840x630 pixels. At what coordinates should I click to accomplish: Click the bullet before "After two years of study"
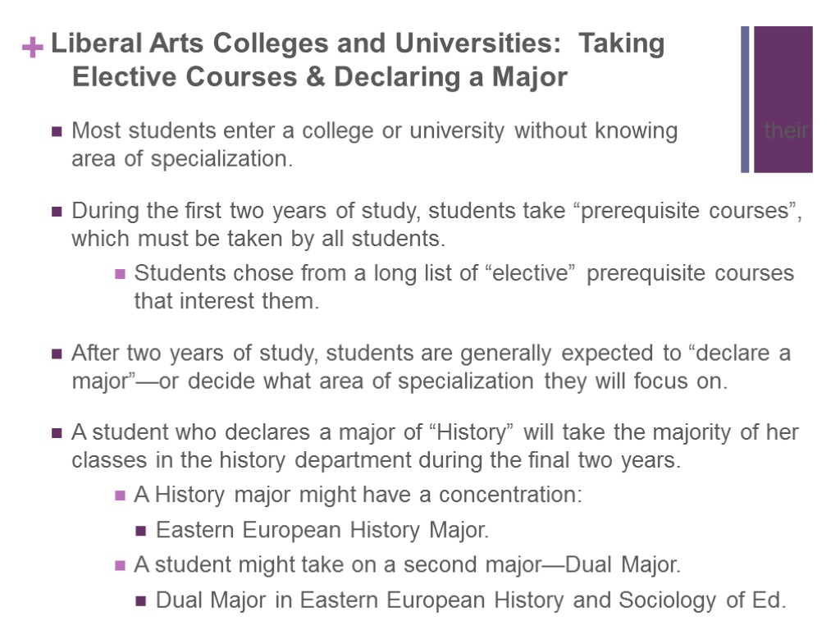(x=57, y=354)
